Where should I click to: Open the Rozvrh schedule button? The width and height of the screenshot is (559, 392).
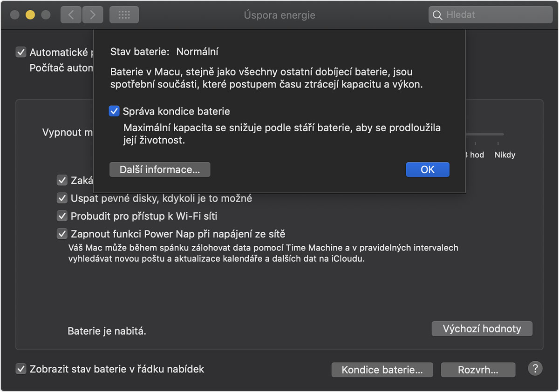click(x=478, y=370)
